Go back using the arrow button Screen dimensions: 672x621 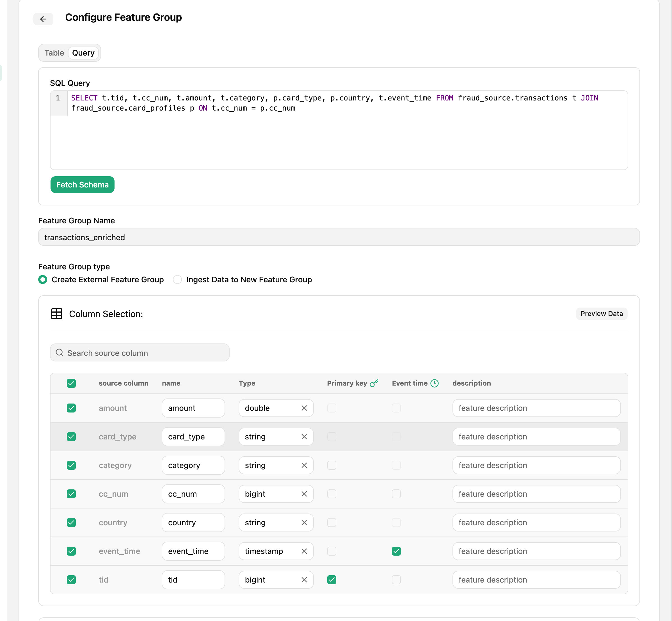coord(43,19)
